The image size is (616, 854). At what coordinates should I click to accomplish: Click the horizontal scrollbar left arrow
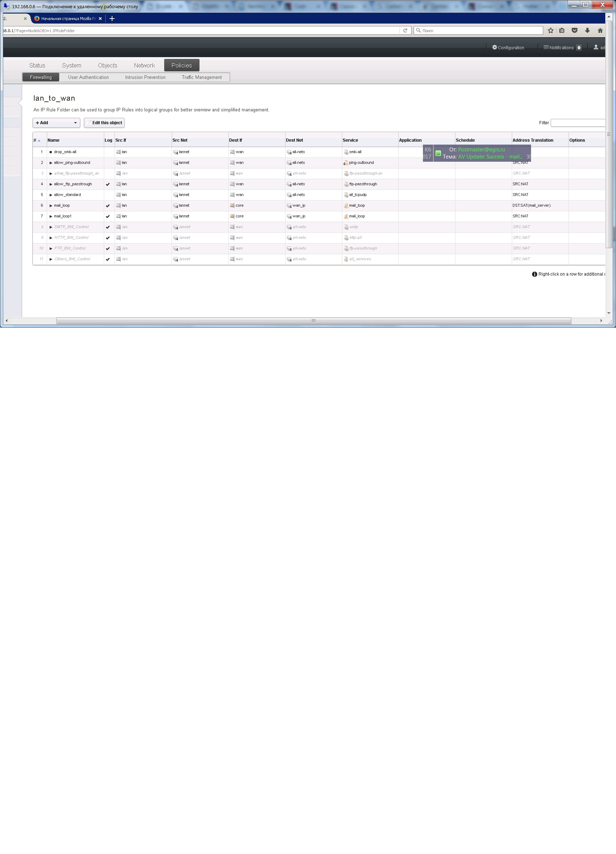pyautogui.click(x=6, y=321)
